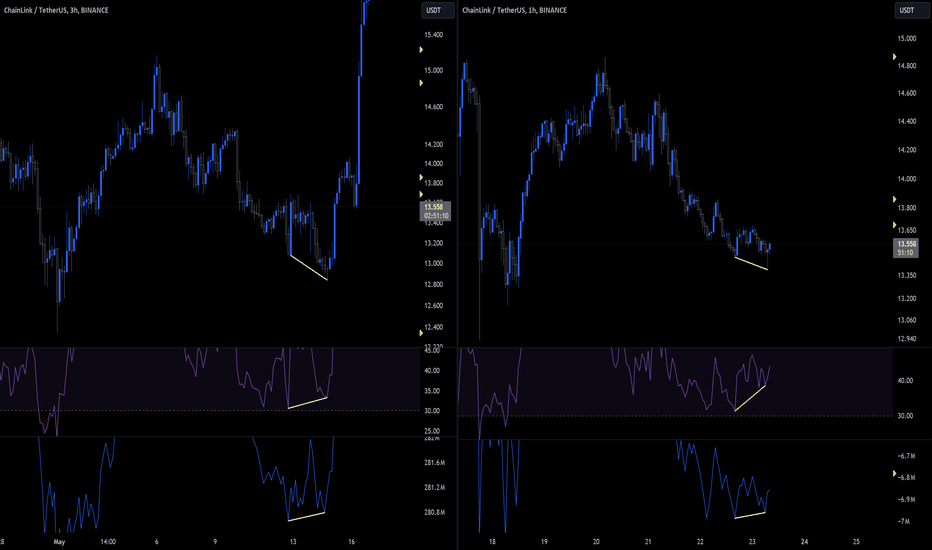Click the -7M scale label
Screen dimensions: 932x550
pos(903,521)
